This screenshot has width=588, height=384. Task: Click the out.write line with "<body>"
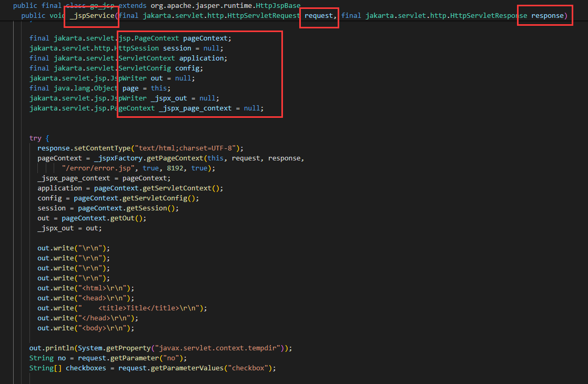86,328
